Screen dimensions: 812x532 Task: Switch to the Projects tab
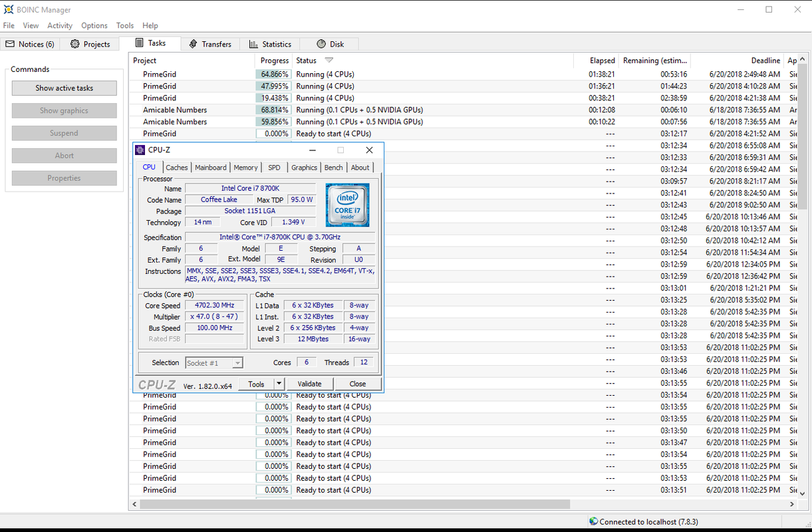[x=90, y=44]
